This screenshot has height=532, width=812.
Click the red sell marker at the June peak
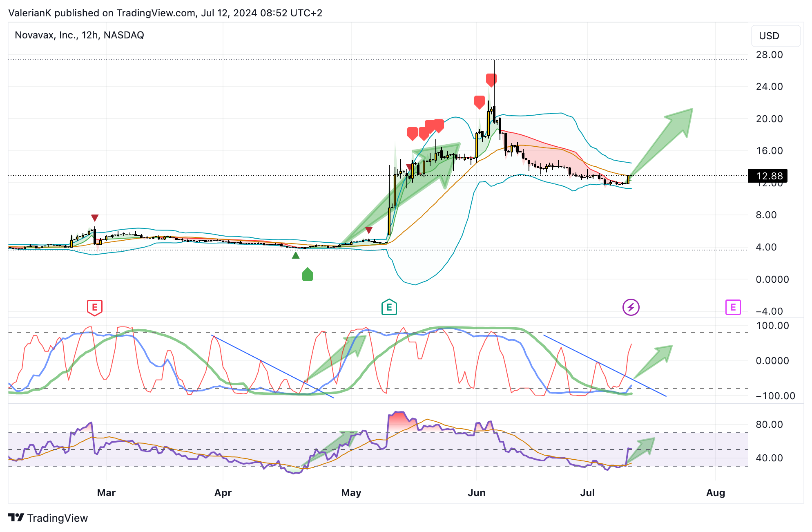[491, 80]
